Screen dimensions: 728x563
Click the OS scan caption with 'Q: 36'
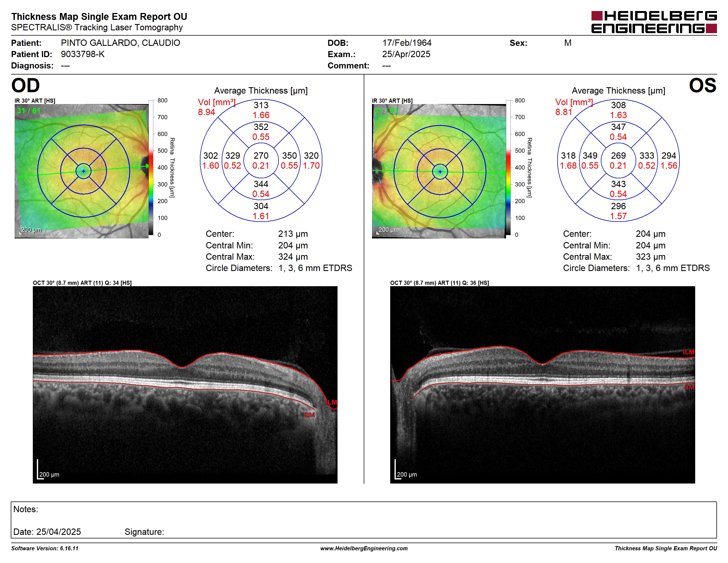[x=440, y=283]
